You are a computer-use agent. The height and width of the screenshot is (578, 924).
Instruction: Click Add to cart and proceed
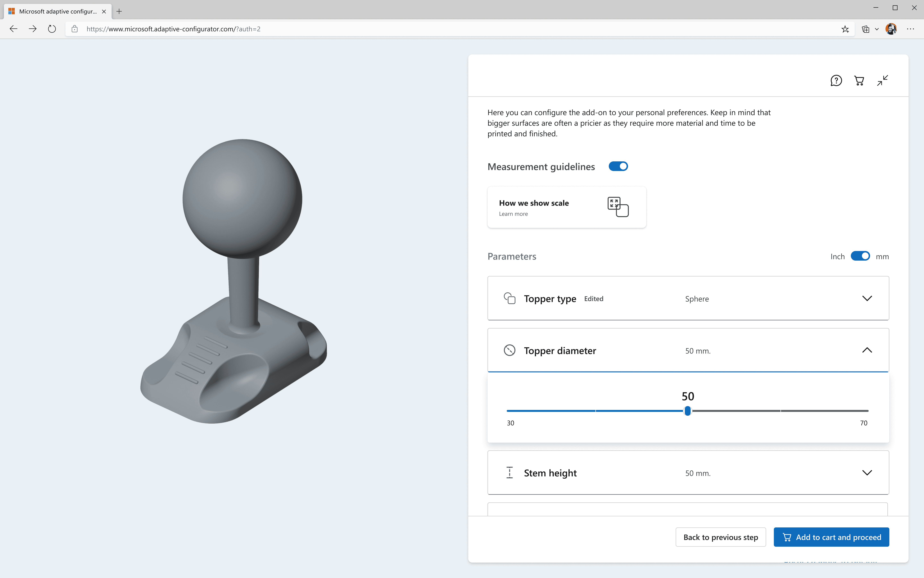point(832,537)
